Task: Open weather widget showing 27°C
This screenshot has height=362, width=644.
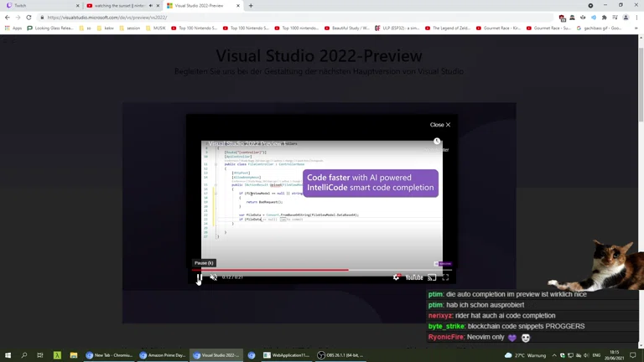Action: point(525,355)
